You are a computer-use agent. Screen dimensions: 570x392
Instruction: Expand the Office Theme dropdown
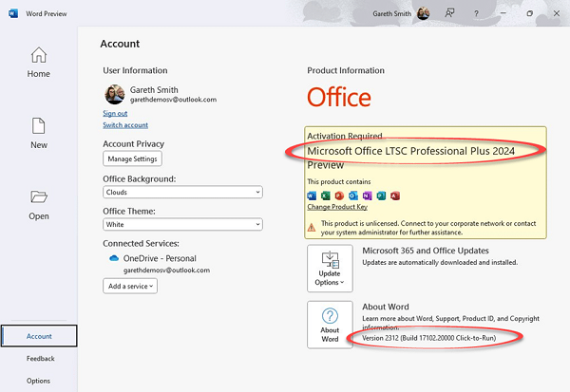point(182,225)
